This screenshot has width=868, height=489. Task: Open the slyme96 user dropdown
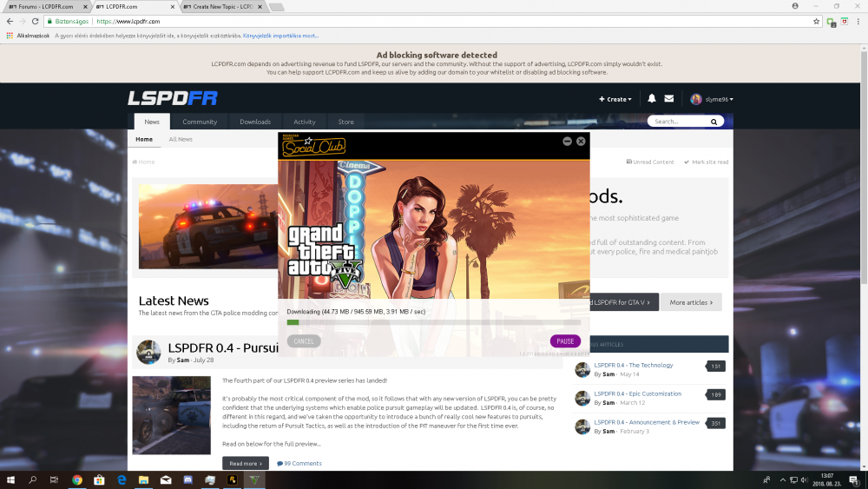pyautogui.click(x=712, y=99)
